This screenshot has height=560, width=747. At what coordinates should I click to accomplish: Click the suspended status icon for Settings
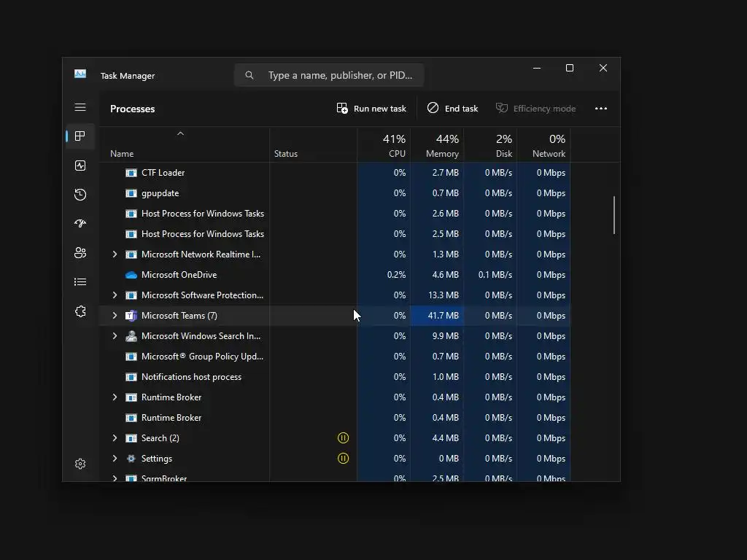point(343,459)
